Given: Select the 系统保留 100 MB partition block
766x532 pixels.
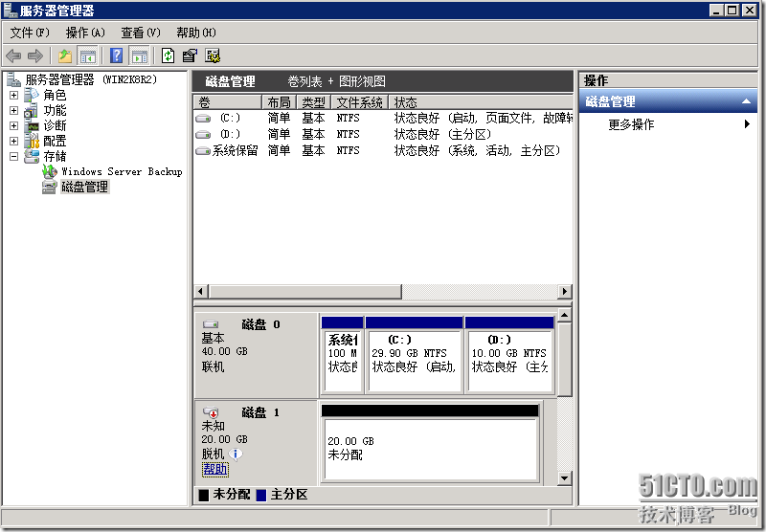Looking at the screenshot, I should click(x=343, y=355).
